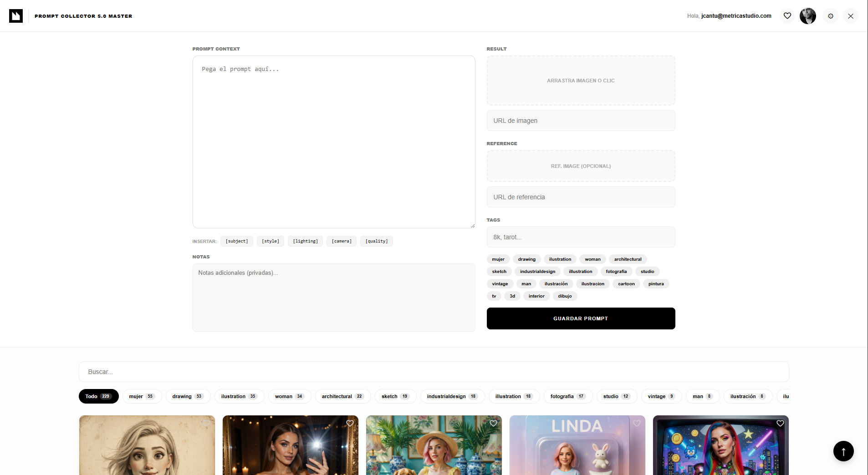Click the orange X close icon

point(850,16)
